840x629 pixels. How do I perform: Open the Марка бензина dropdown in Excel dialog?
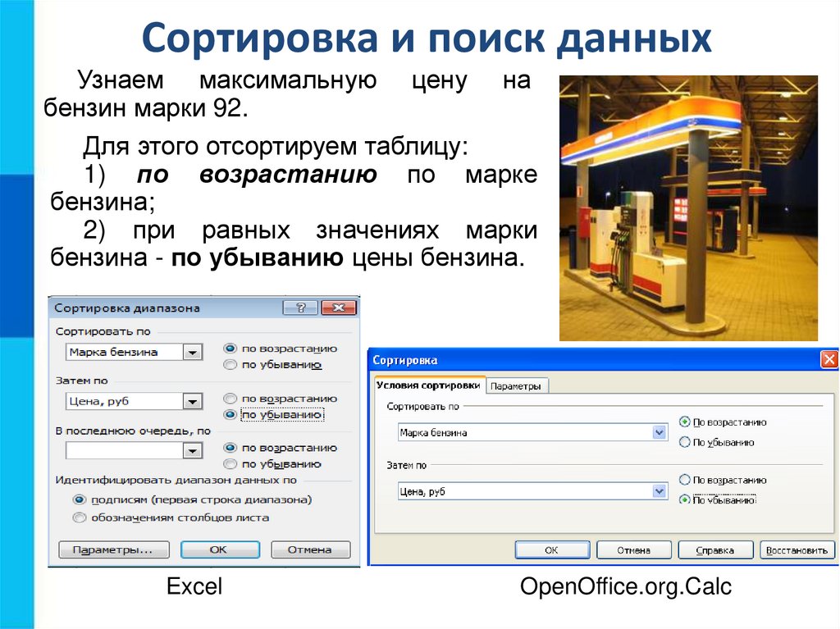[192, 352]
